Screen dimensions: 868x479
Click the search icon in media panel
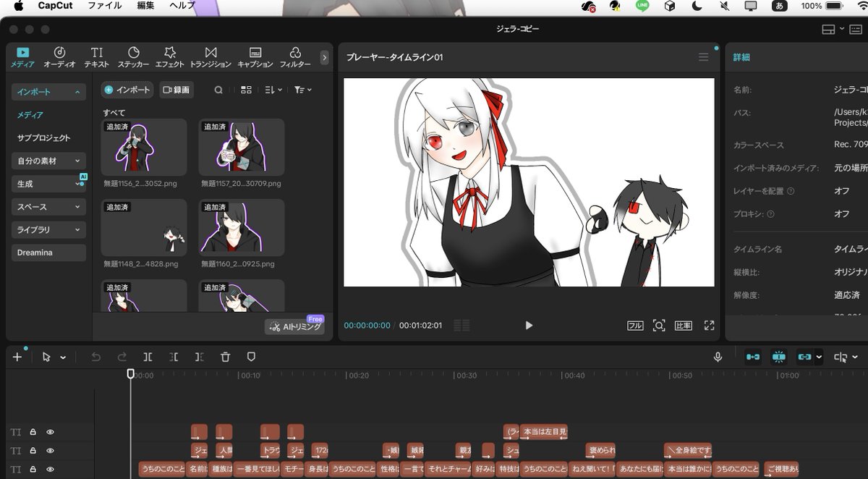(x=218, y=90)
